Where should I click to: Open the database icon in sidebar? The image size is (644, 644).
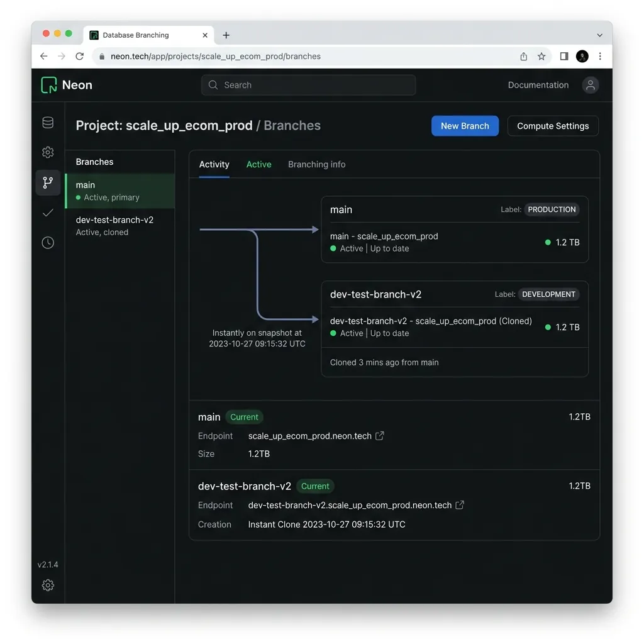point(48,123)
